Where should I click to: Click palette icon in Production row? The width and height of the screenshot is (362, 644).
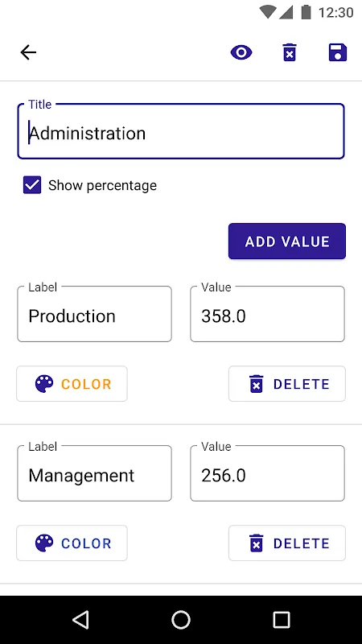tap(44, 384)
